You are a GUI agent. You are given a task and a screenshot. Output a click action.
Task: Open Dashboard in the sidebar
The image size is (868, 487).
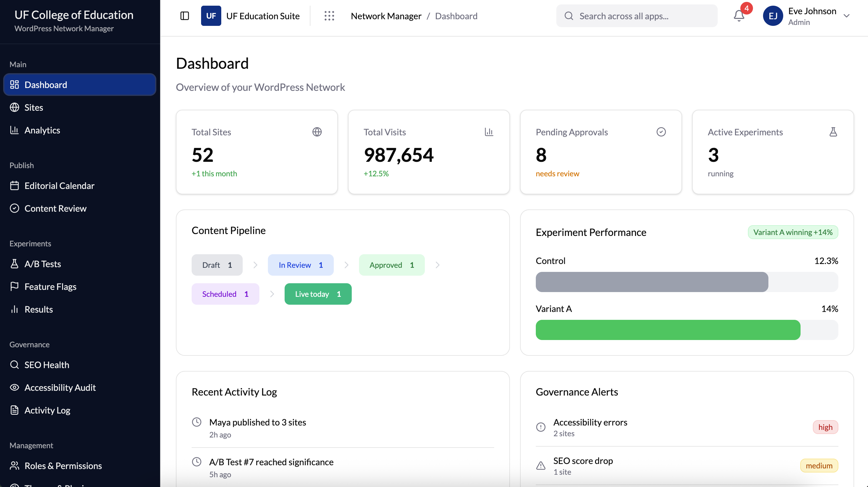pos(79,85)
